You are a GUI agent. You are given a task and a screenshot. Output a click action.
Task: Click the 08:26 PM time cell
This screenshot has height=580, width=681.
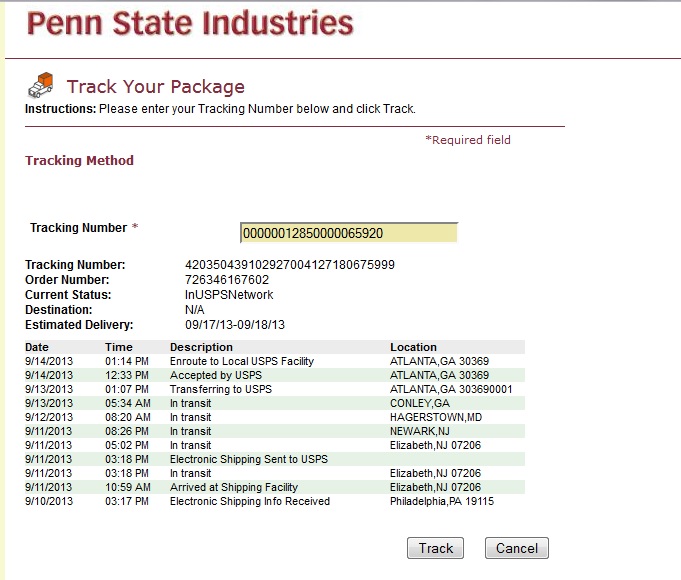[x=127, y=431]
